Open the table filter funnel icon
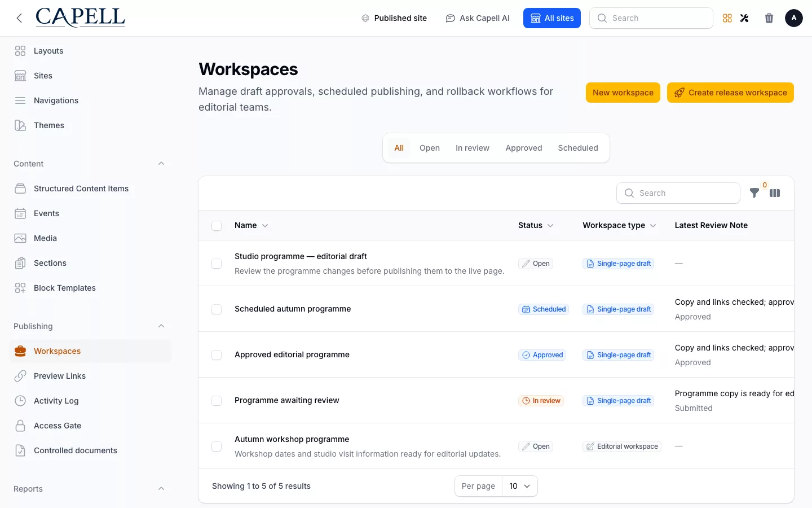Viewport: 812px width, 508px height. 754,193
